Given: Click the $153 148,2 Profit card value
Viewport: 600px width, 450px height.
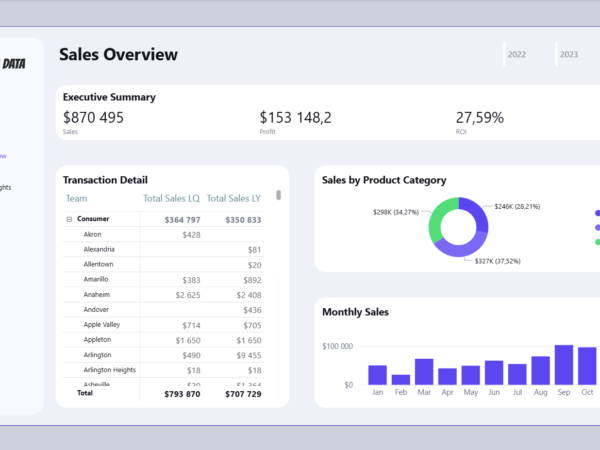Looking at the screenshot, I should tap(295, 117).
